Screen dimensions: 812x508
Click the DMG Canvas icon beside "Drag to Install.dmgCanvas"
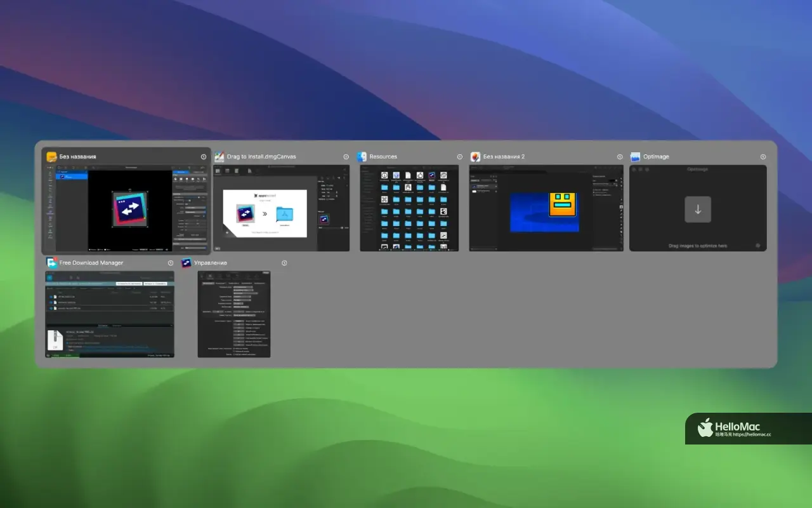(219, 156)
